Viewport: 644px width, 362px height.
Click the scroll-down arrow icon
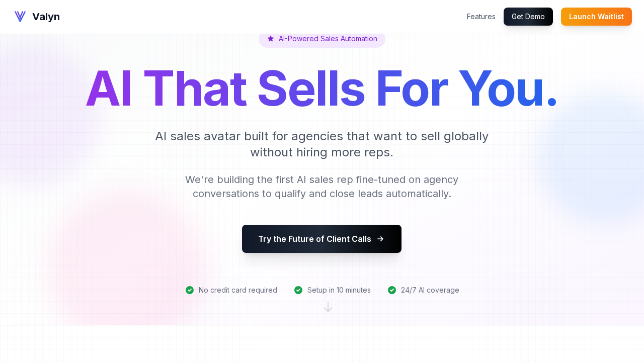(328, 307)
